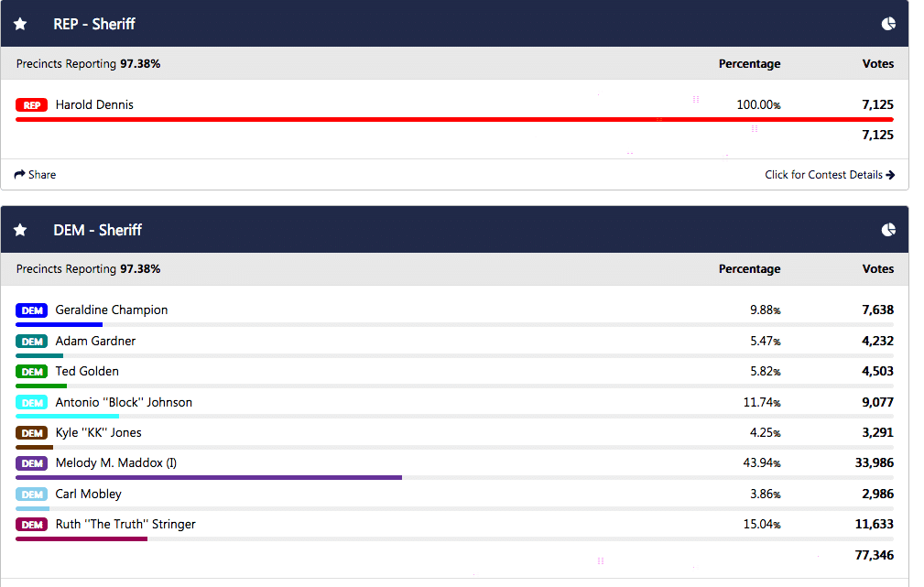Click the REP - Sheriff contest title
924x587 pixels.
(x=94, y=24)
